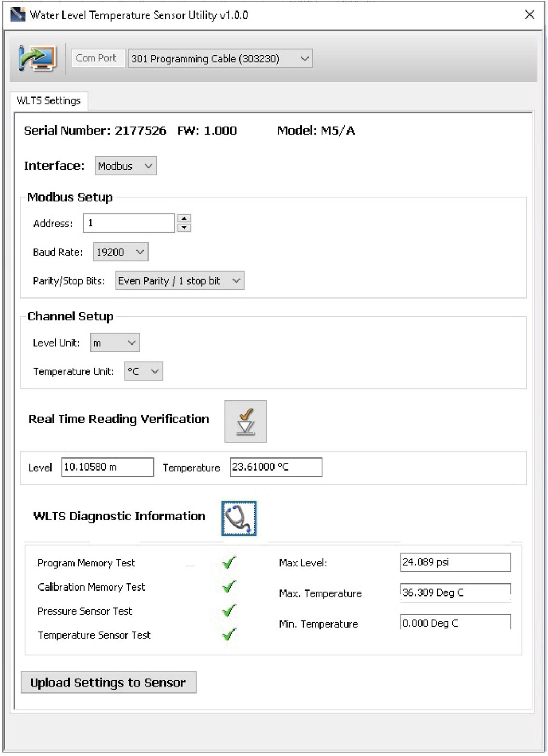The width and height of the screenshot is (548, 756).
Task: Click the Pressure Sensor Test checkmark
Action: [228, 610]
